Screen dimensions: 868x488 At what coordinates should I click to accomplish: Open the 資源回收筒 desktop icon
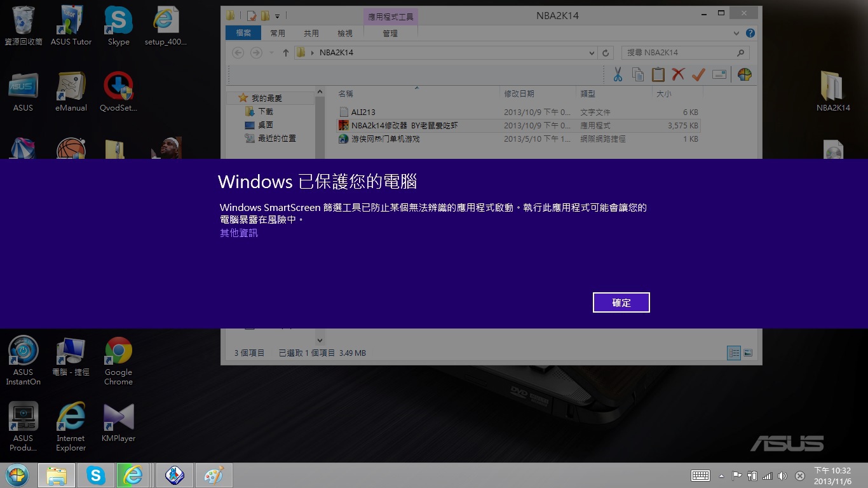tap(24, 25)
